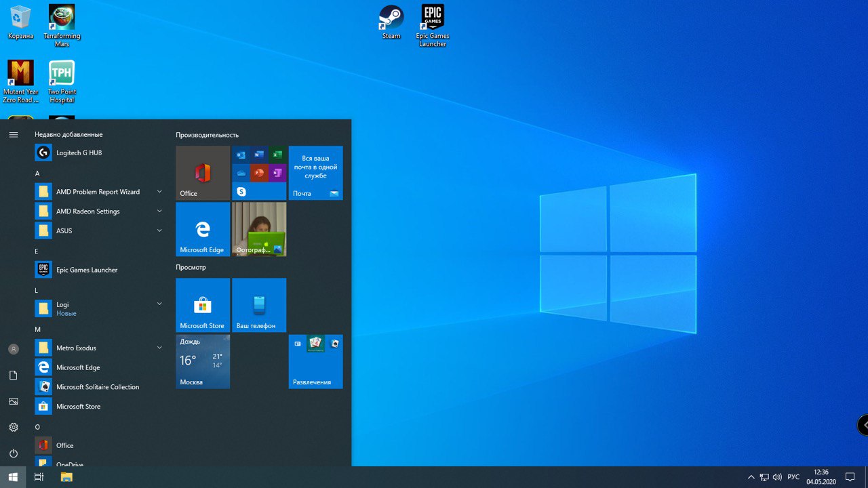Open the Microsoft Edge tile
Image resolution: width=868 pixels, height=488 pixels.
[x=203, y=229]
